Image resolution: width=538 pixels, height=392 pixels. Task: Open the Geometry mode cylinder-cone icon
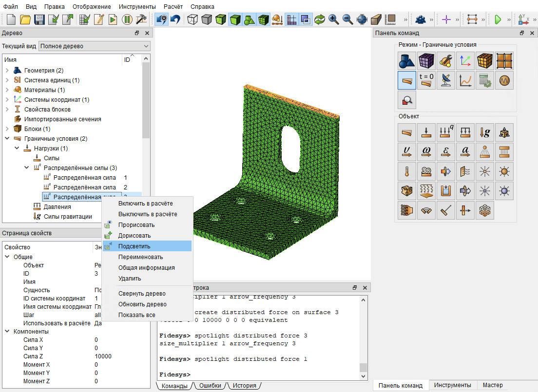pyautogui.click(x=406, y=61)
